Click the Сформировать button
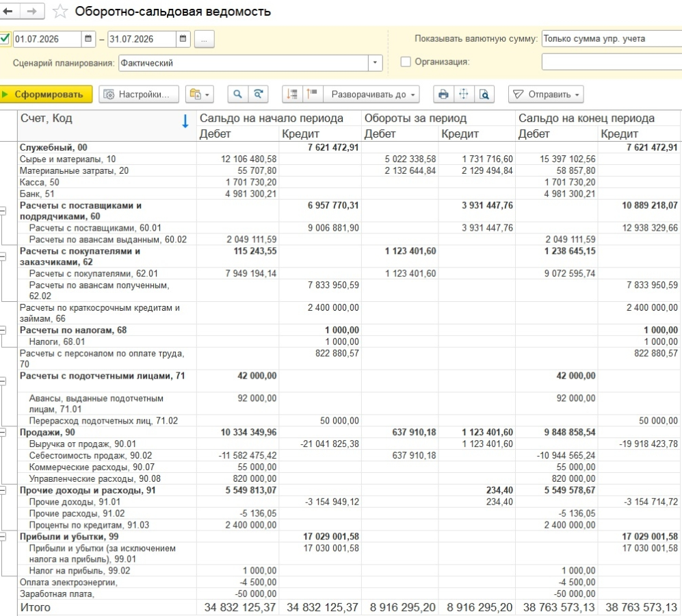Viewport: 682px width, 616px height. [x=46, y=94]
